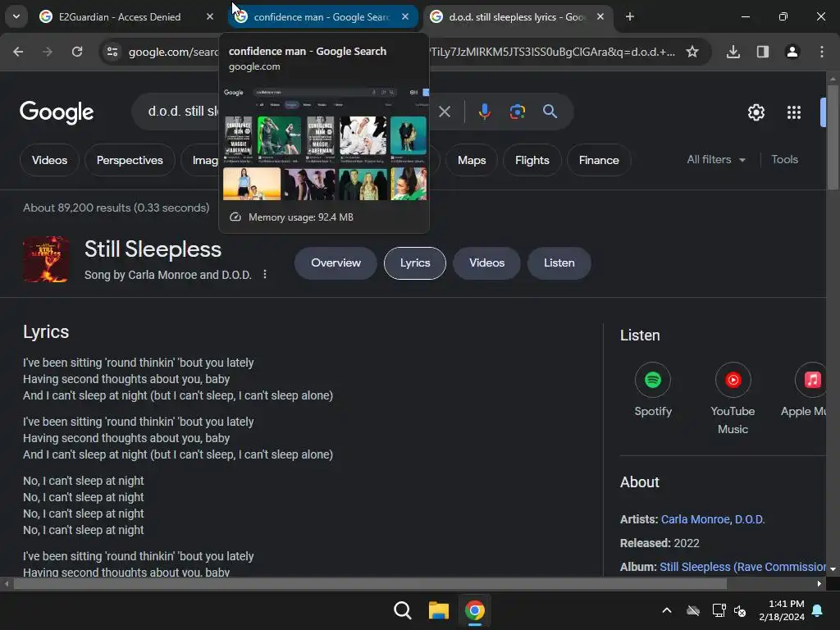Open the tab search dropdown arrow
This screenshot has width=840, height=630.
click(16, 16)
